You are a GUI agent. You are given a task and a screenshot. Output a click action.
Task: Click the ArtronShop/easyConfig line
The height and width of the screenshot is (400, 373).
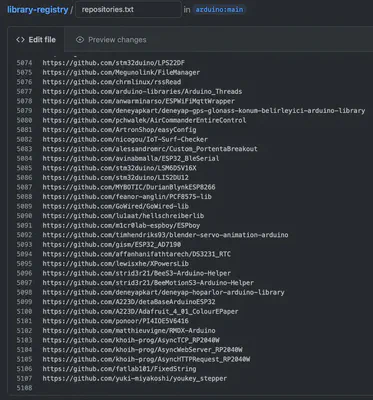pyautogui.click(x=119, y=130)
